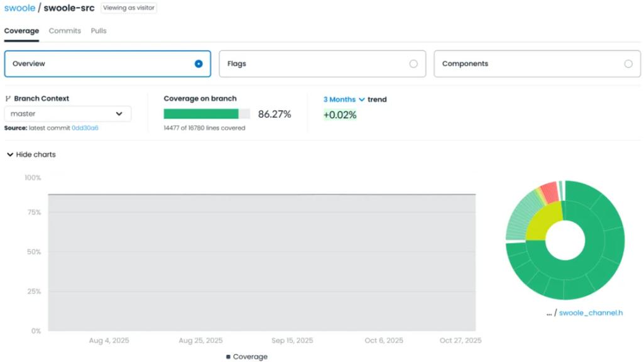Open latest commit 0dd30a6 link
The width and height of the screenshot is (644, 362).
[85, 128]
